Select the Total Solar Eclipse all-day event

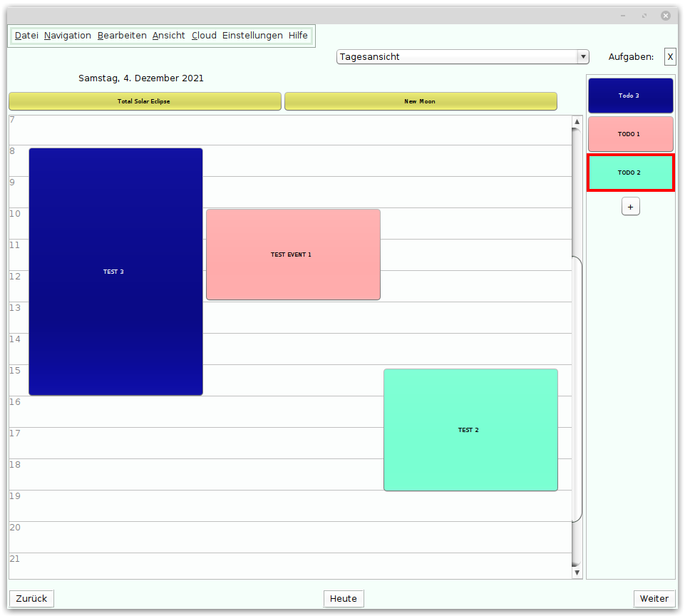[145, 101]
